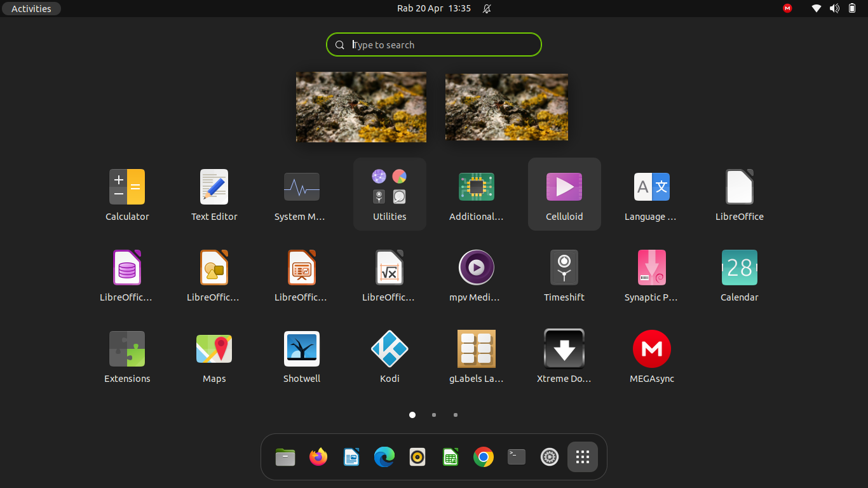Image resolution: width=868 pixels, height=488 pixels.
Task: Open Terminal from the dock
Action: click(x=517, y=457)
